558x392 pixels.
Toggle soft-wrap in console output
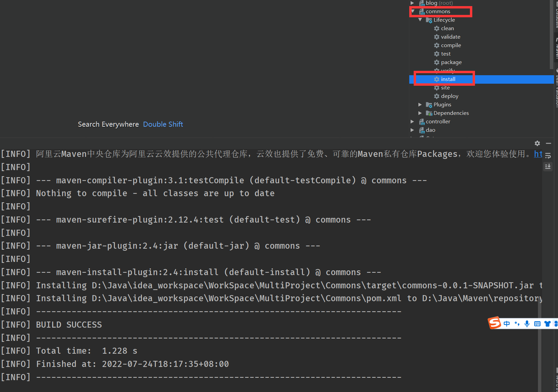click(x=548, y=156)
